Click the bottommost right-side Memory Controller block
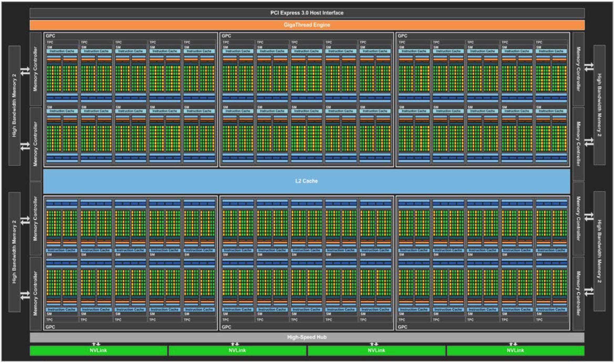616x364 pixels. (x=578, y=293)
